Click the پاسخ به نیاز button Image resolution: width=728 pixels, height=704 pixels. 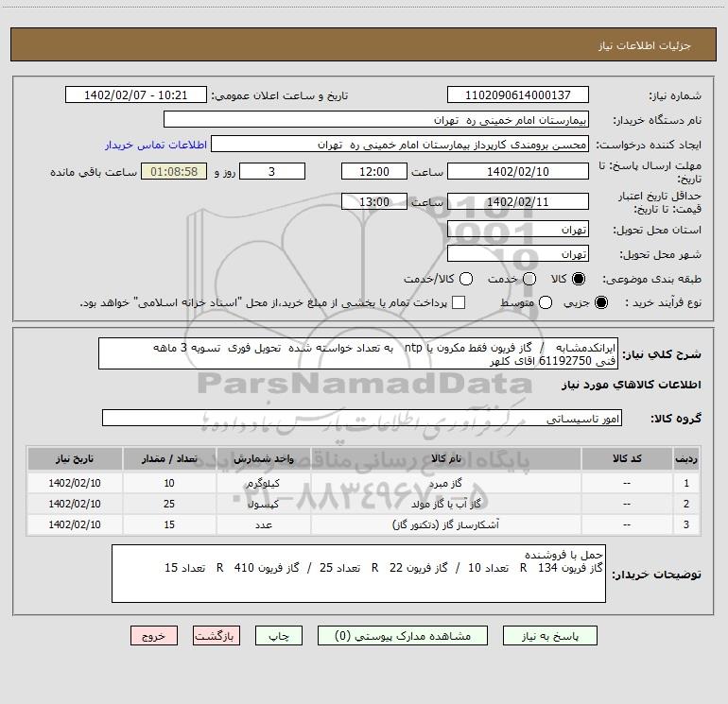click(x=550, y=636)
